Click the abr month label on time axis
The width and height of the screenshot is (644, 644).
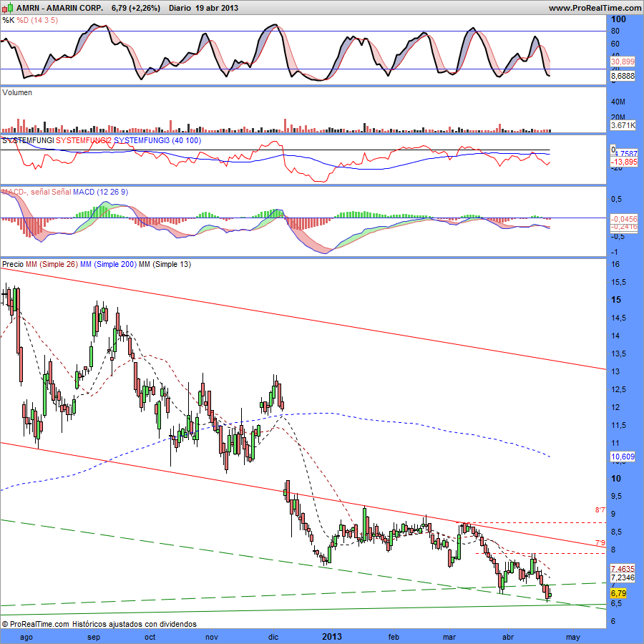point(508,638)
